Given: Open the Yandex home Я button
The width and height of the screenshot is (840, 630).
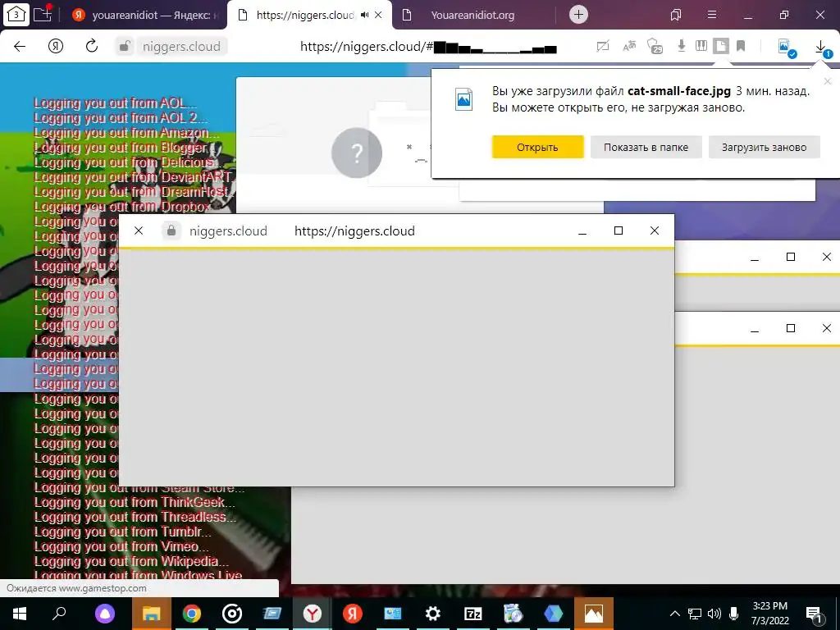Looking at the screenshot, I should [56, 46].
